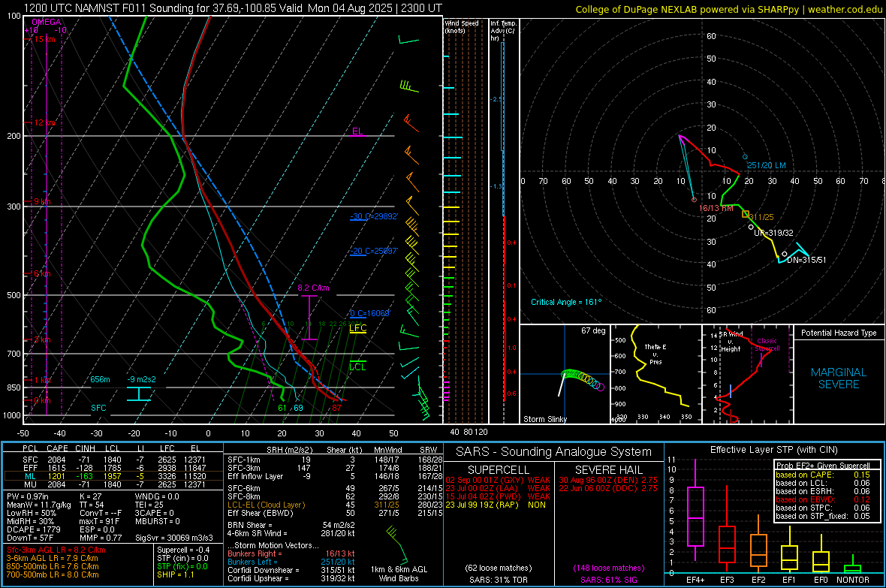The height and width of the screenshot is (588, 886).
Task: Click the DN=315/51 Corfidi label
Action: point(806,260)
